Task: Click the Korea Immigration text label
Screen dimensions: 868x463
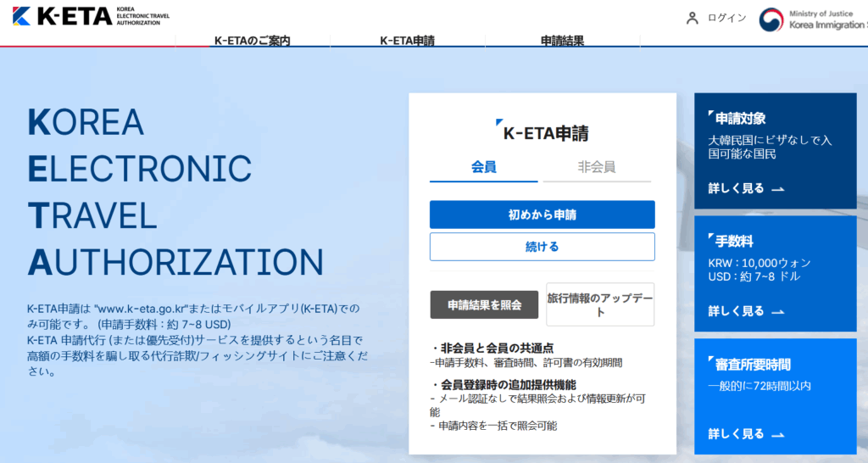Action: (827, 25)
